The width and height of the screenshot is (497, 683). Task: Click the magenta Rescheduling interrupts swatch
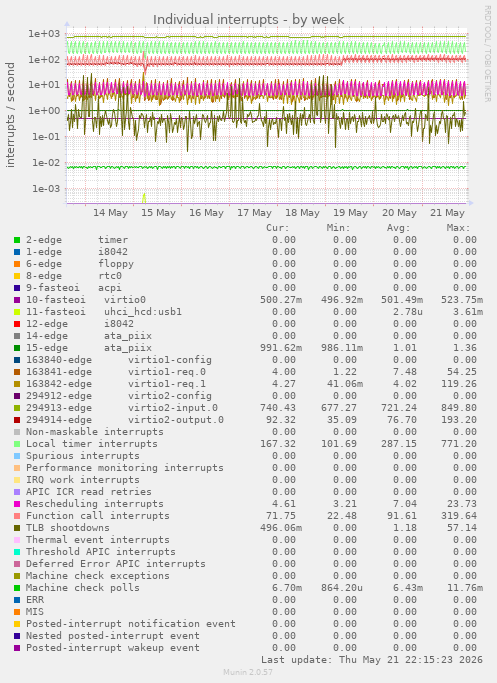click(17, 504)
